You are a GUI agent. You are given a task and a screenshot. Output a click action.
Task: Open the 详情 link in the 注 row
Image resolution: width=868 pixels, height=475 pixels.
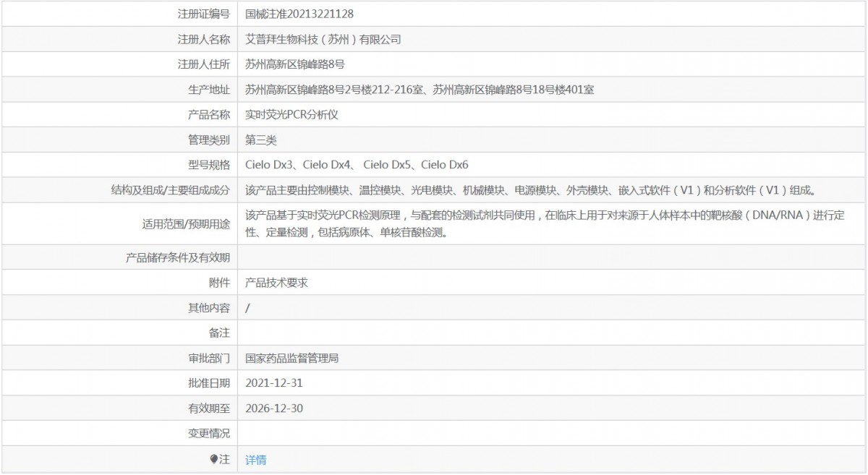click(x=256, y=460)
